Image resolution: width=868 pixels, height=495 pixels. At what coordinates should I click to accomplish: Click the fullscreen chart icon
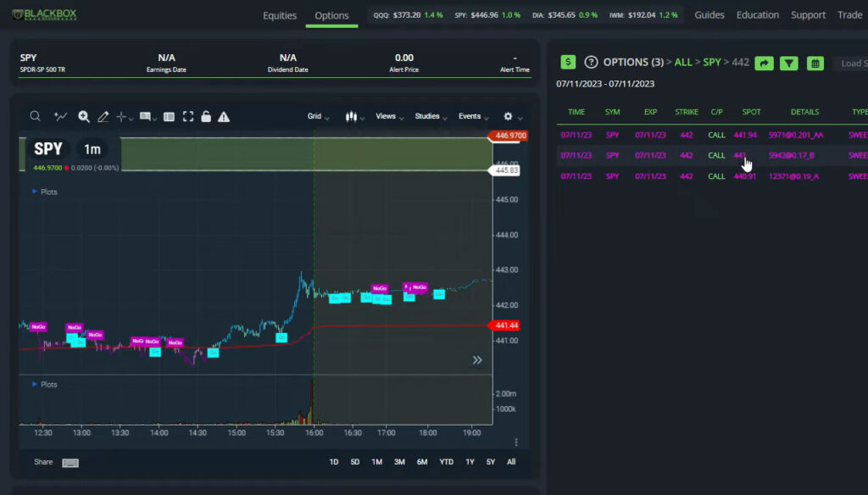(x=188, y=117)
